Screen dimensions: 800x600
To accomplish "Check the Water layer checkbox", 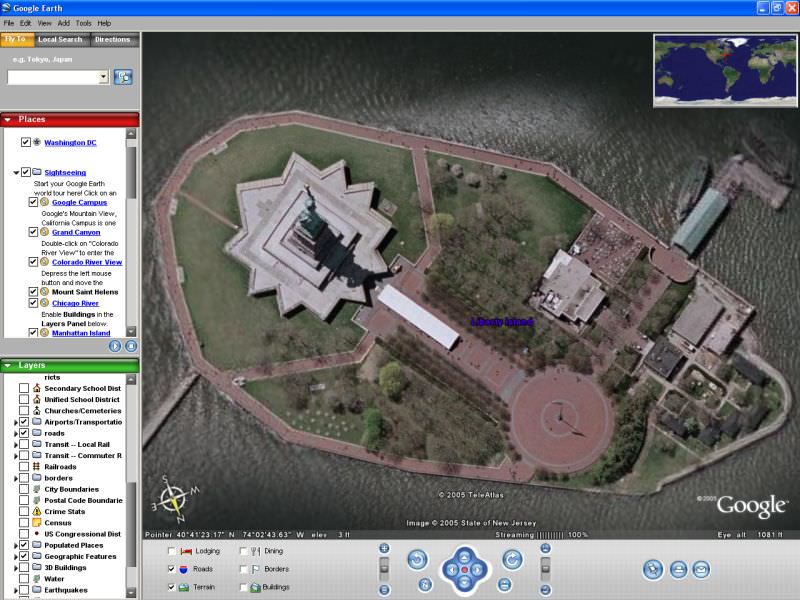I will click(x=24, y=579).
